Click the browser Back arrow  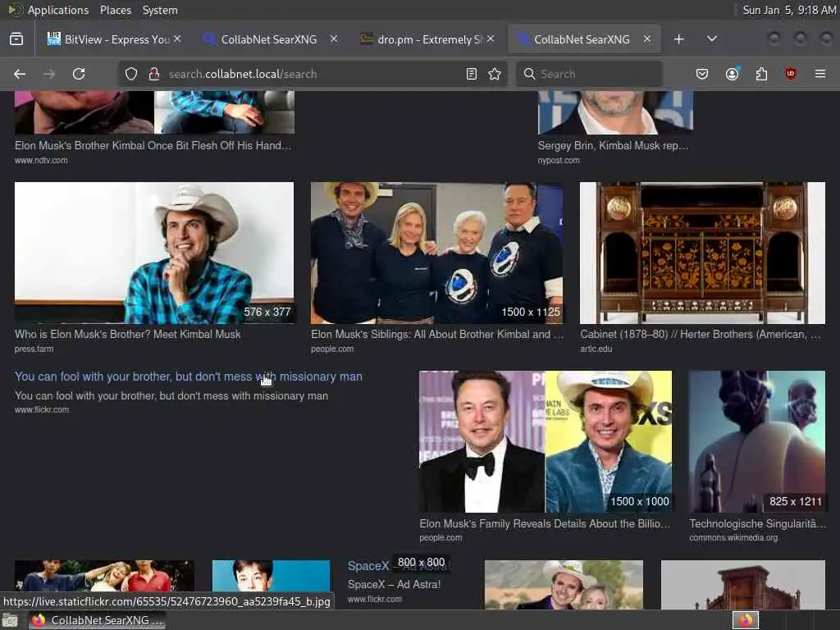(x=20, y=74)
